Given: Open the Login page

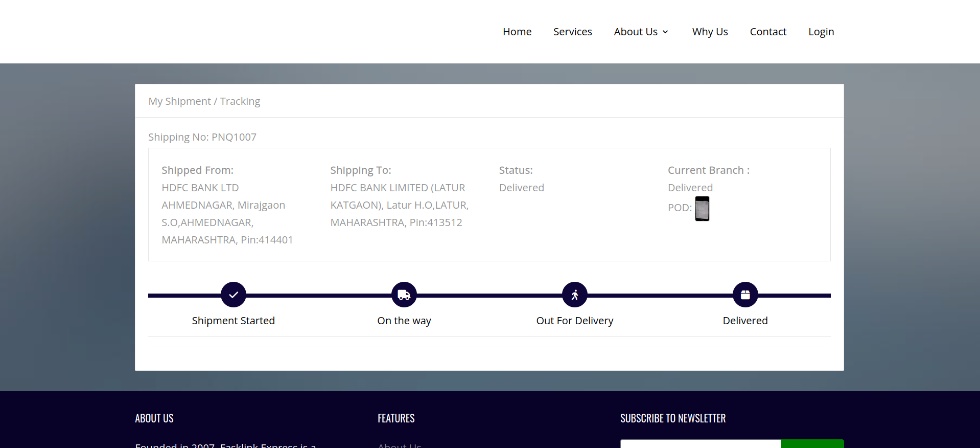Looking at the screenshot, I should [x=821, y=32].
